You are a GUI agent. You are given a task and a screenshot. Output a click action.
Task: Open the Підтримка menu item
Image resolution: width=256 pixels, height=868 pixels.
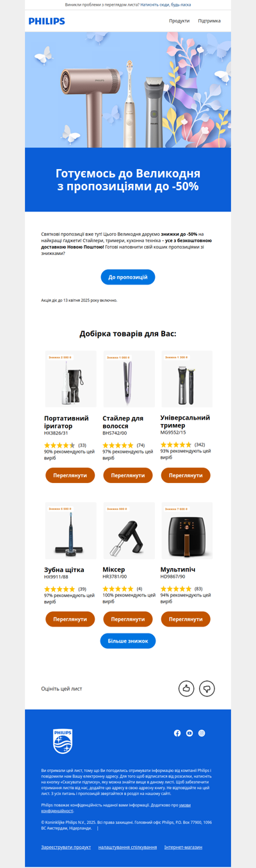209,21
